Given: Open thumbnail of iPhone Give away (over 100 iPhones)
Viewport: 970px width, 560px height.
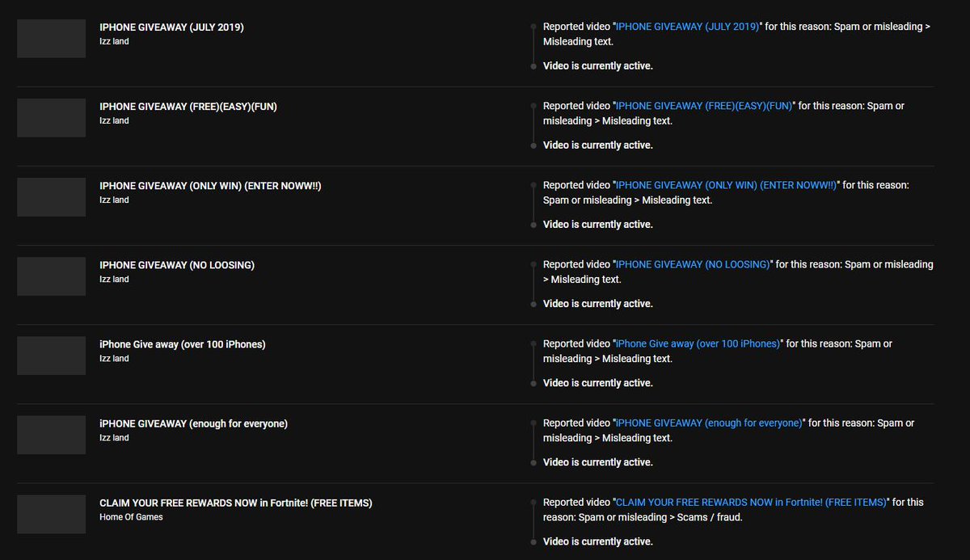Looking at the screenshot, I should (51, 356).
